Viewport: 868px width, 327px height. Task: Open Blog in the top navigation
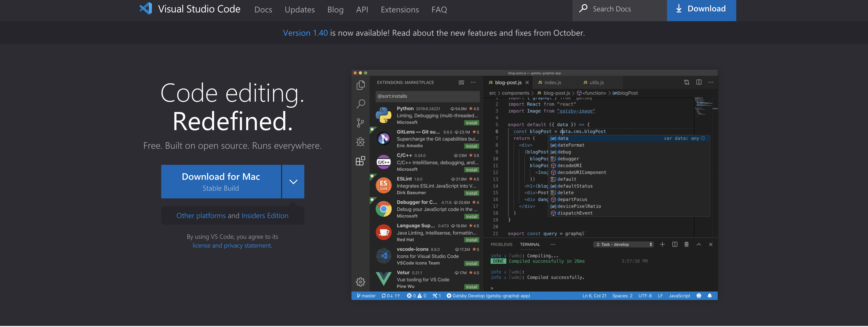(x=335, y=10)
